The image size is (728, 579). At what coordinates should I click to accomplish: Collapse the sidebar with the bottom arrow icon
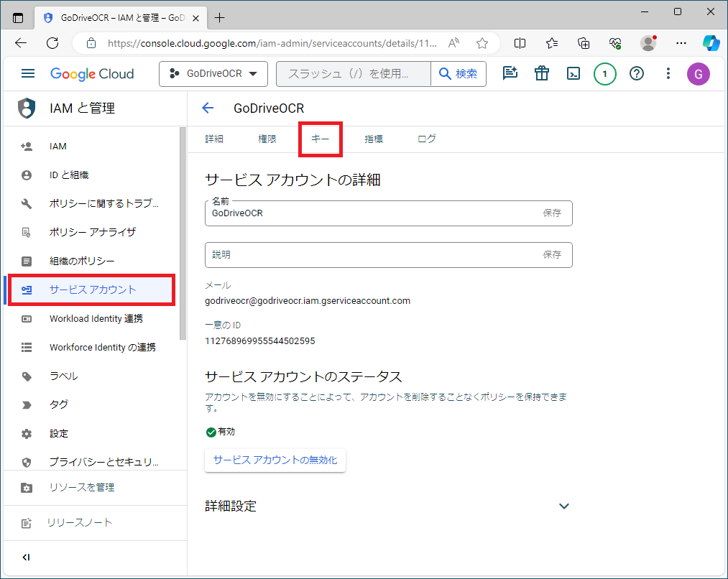coord(26,557)
